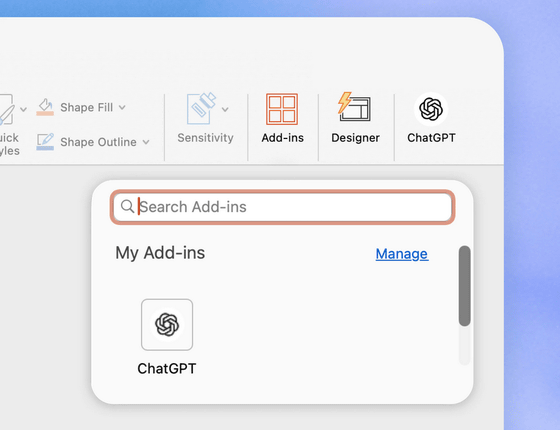Click the Sensitivity label icon
The image size is (560, 430).
pos(201,108)
